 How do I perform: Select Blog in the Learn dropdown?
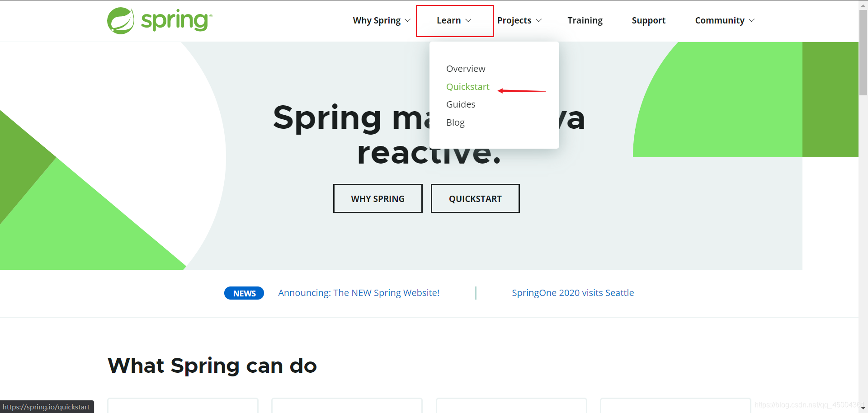pyautogui.click(x=455, y=122)
